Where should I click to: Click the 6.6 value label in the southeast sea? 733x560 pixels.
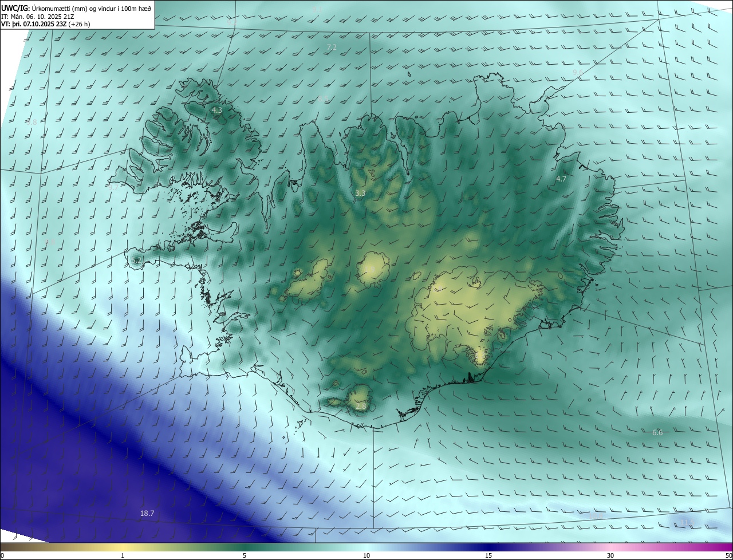[657, 432]
